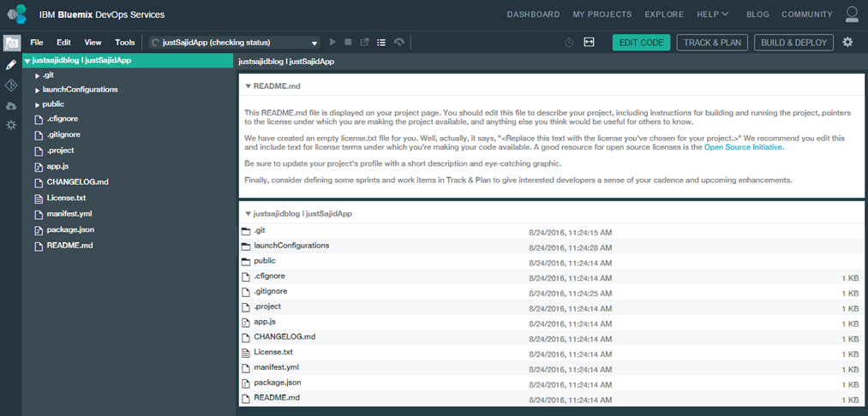The image size is (868, 416).
Task: Click the Stop app toolbar icon
Action: pos(348,42)
